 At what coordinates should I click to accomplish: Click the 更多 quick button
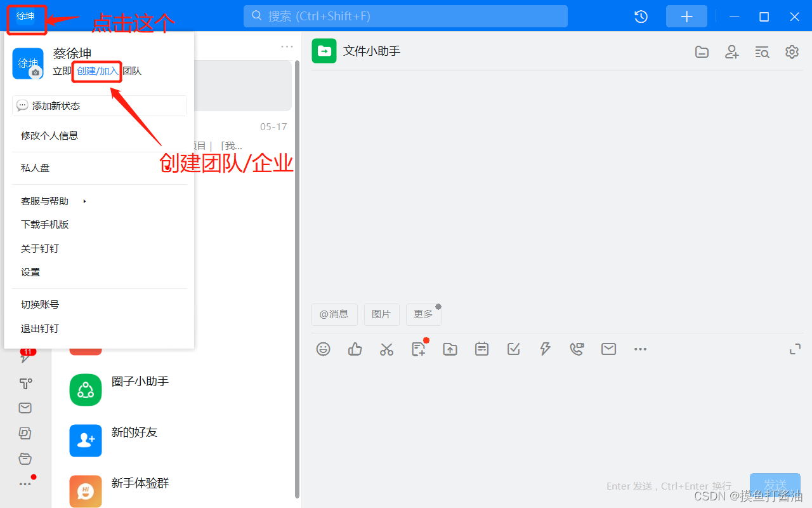[423, 314]
